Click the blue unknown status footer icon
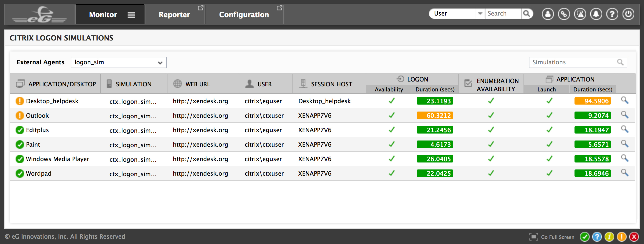The image size is (644, 244). [597, 237]
